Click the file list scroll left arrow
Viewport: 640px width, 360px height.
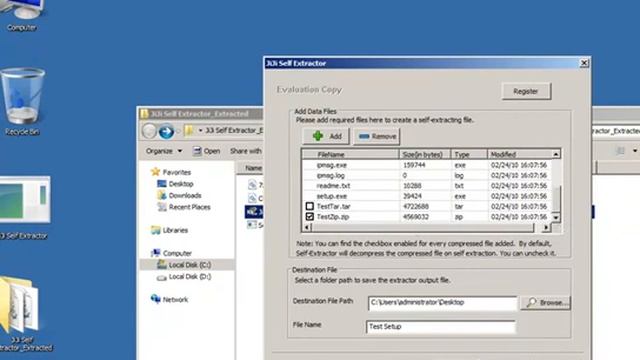(307, 227)
